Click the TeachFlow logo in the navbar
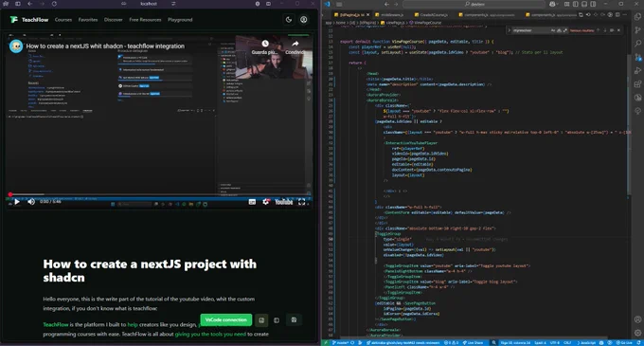 pos(28,20)
